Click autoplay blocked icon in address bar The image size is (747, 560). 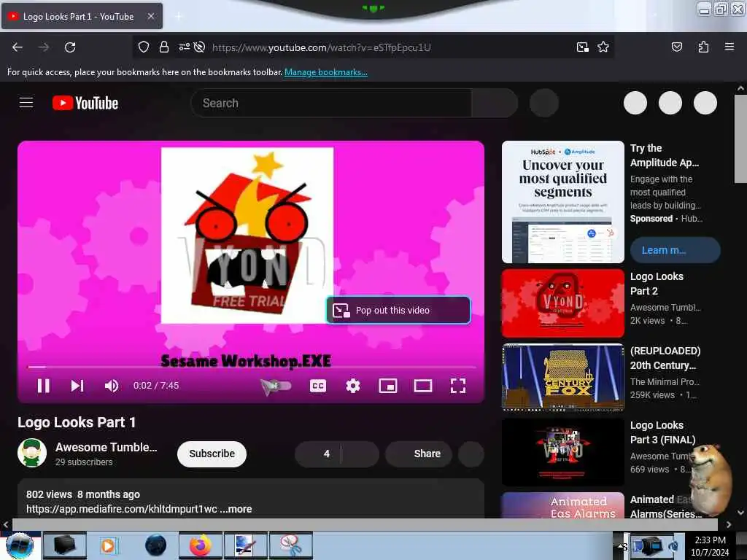200,47
